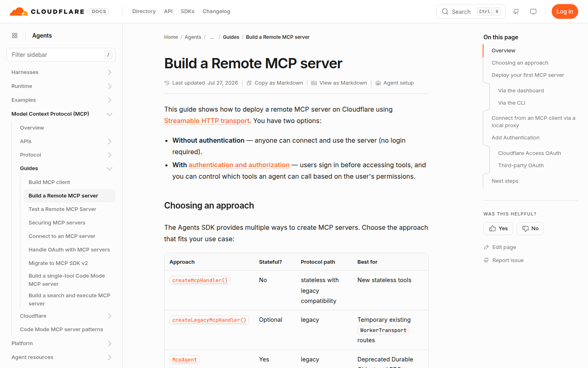Image resolution: width=588 pixels, height=368 pixels.
Task: Open the McpAgent code link in table
Action: click(x=185, y=360)
